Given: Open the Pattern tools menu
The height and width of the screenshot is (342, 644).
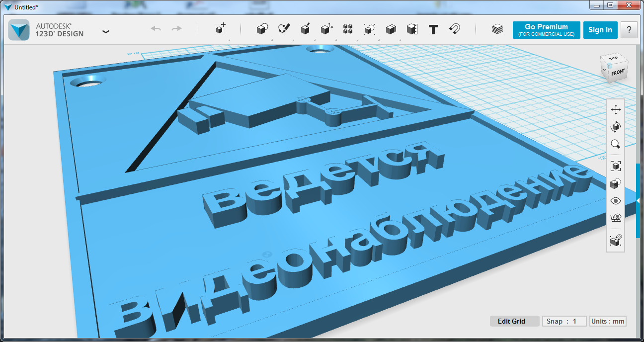Looking at the screenshot, I should click(348, 29).
